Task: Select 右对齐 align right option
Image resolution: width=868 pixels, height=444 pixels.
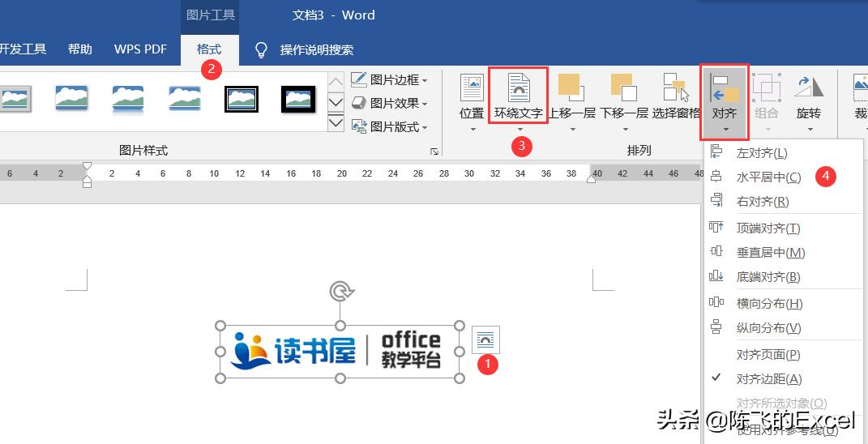Action: 783,202
